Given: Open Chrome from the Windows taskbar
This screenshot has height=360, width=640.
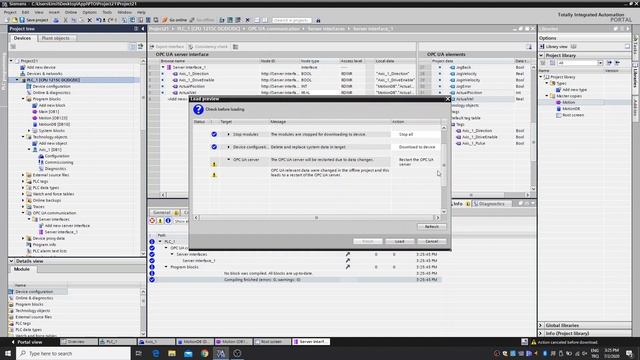Looking at the screenshot, I should 204,353.
